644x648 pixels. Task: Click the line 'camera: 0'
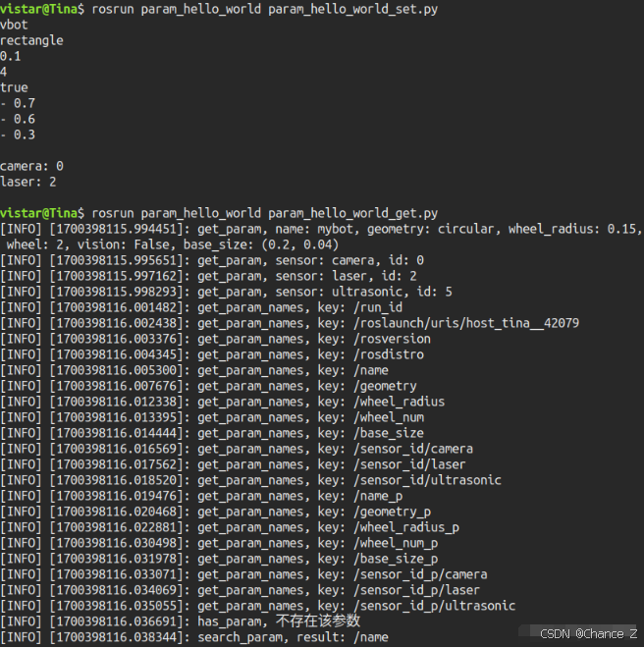[31, 166]
